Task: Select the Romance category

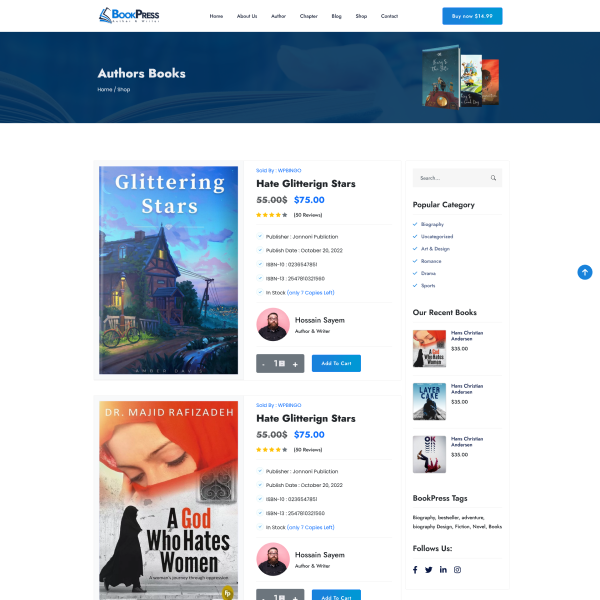Action: (x=431, y=261)
